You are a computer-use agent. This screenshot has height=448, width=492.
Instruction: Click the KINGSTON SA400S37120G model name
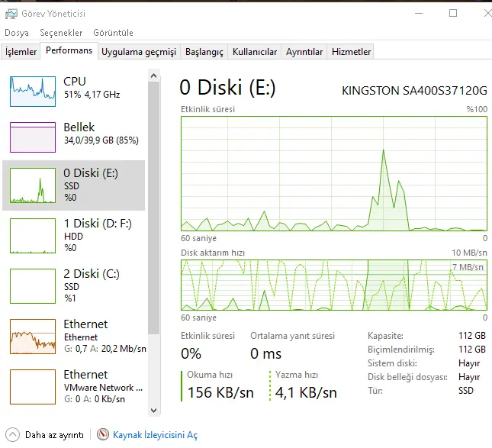pyautogui.click(x=414, y=91)
